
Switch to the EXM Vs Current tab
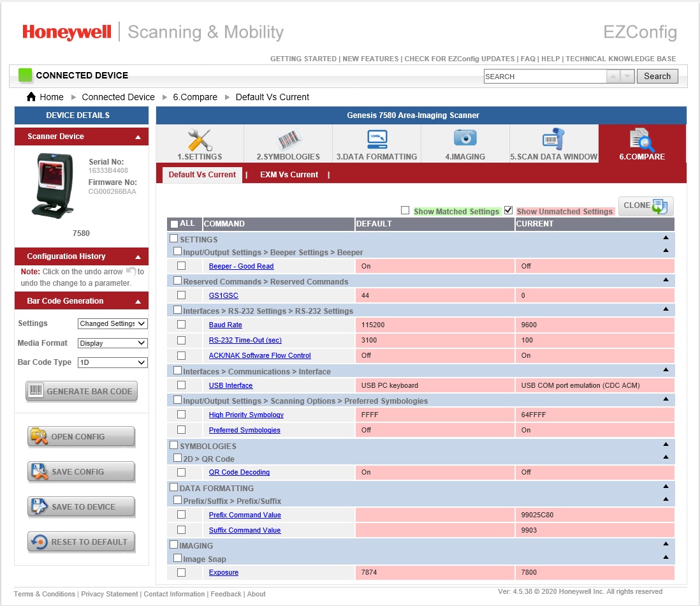[x=289, y=175]
